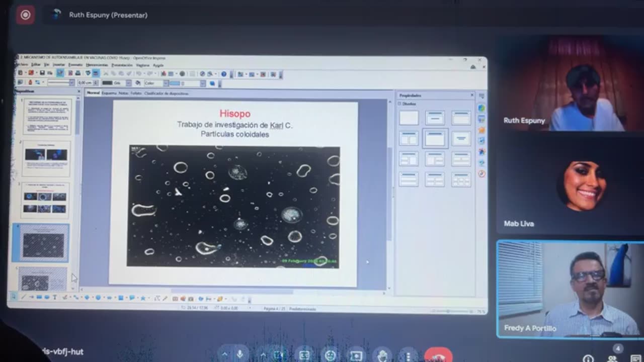This screenshot has height=362, width=644.
Task: Open the Archivo menu
Action: click(x=22, y=65)
